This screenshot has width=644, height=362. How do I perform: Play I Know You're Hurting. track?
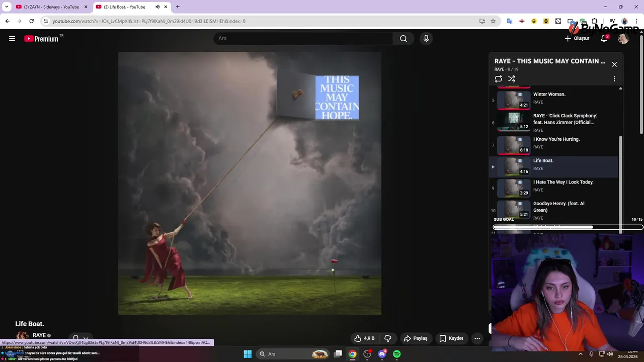pos(553,144)
